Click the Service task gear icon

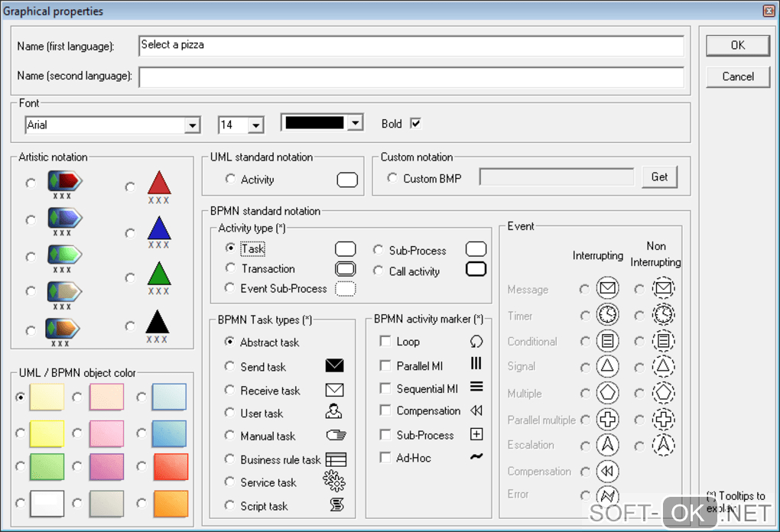tap(334, 481)
